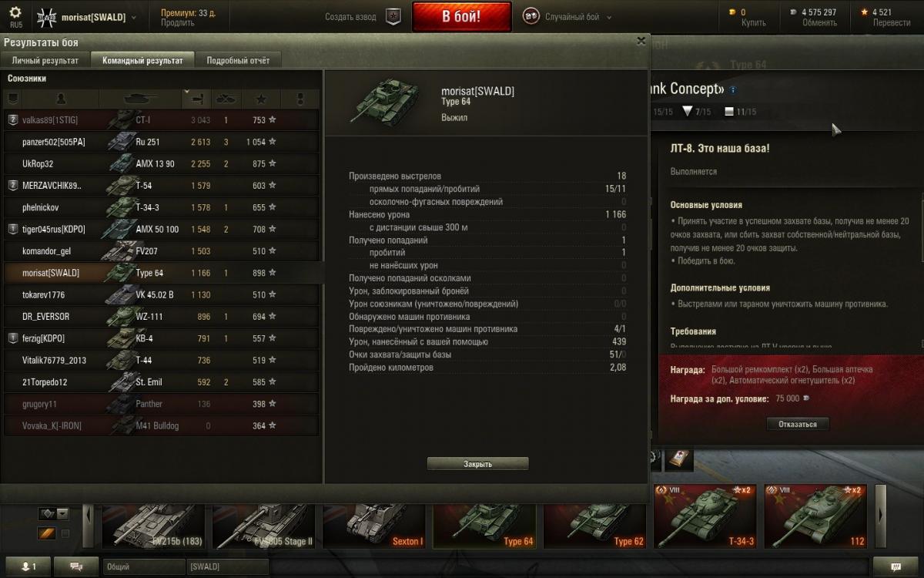The image size is (924, 578).
Task: Click the Закрыть button
Action: tap(477, 464)
